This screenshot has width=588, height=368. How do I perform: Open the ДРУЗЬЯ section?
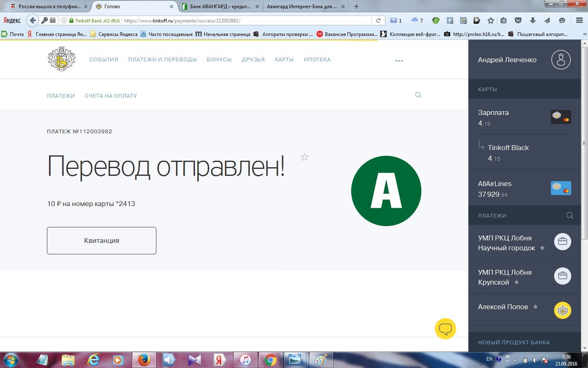[253, 60]
